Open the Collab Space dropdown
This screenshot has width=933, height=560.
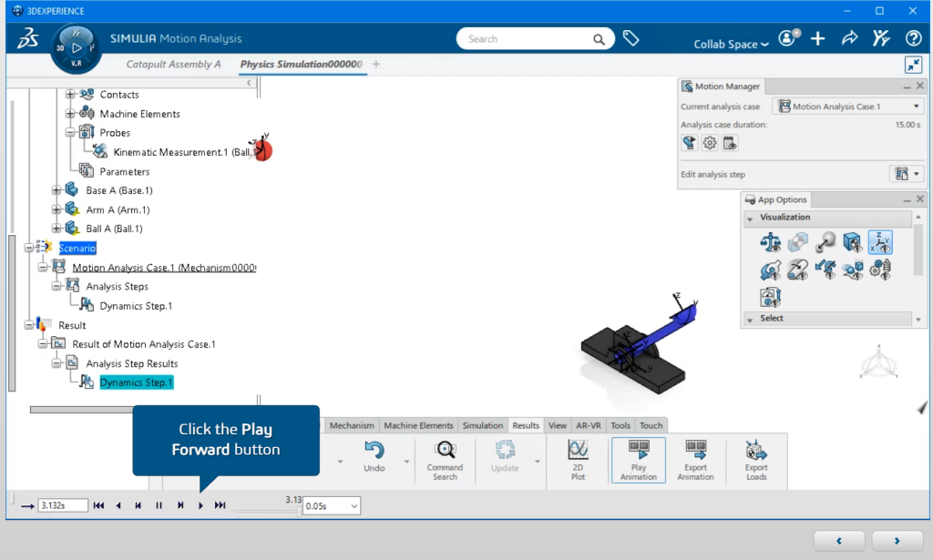(x=731, y=44)
